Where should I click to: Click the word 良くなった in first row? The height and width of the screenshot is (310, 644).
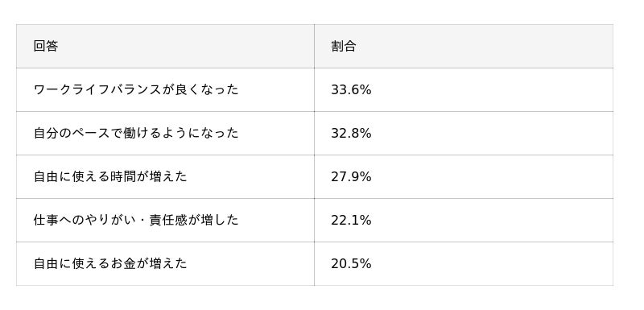207,90
